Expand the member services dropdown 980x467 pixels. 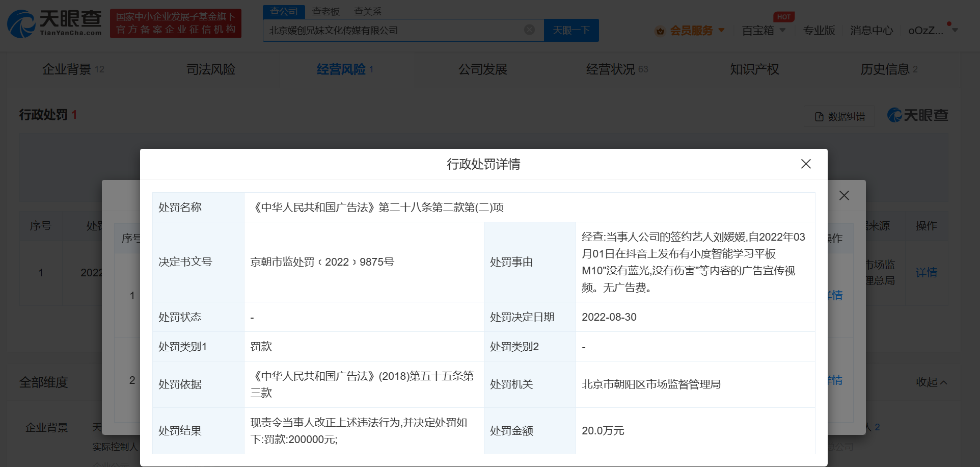721,31
